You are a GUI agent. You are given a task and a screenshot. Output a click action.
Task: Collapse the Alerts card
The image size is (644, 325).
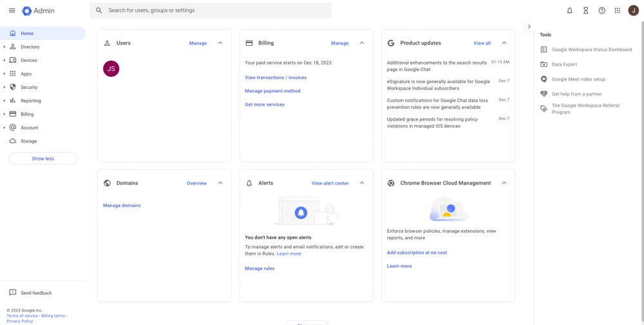coord(362,183)
